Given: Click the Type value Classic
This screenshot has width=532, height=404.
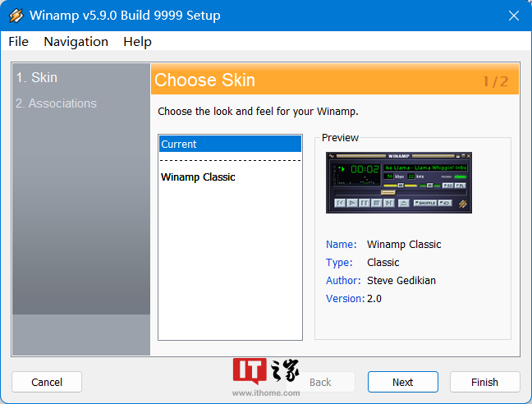Looking at the screenshot, I should 383,262.
